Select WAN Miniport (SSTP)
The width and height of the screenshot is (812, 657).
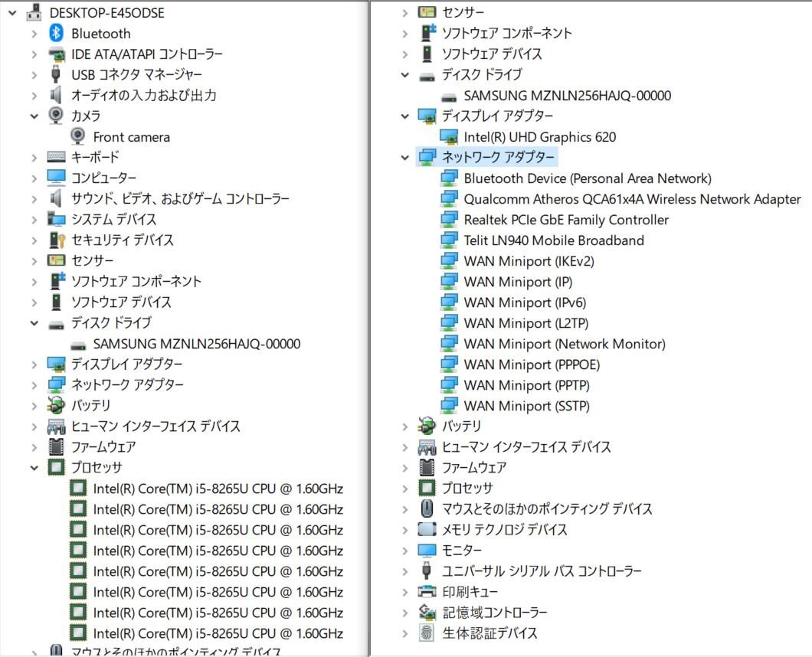click(527, 406)
